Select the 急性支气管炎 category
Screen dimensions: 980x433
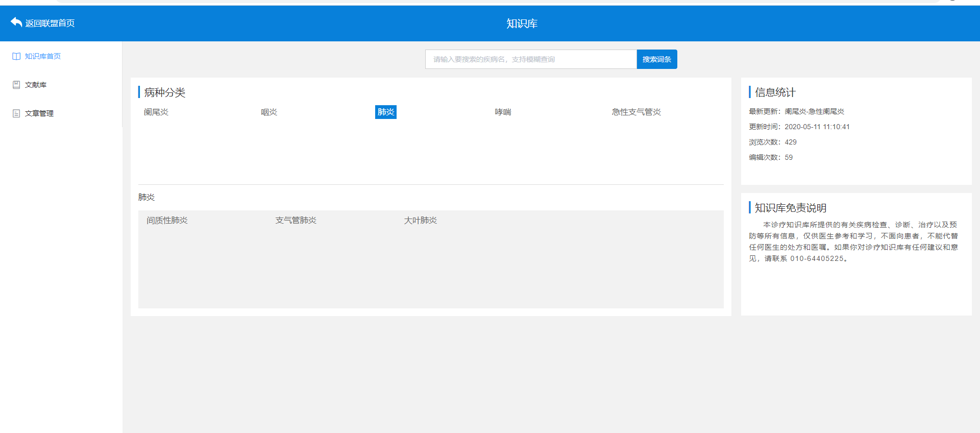tap(636, 112)
